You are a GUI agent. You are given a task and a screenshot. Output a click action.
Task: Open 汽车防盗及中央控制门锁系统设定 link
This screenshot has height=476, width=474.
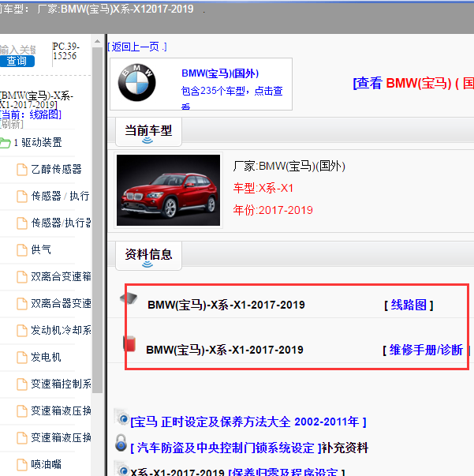226,448
